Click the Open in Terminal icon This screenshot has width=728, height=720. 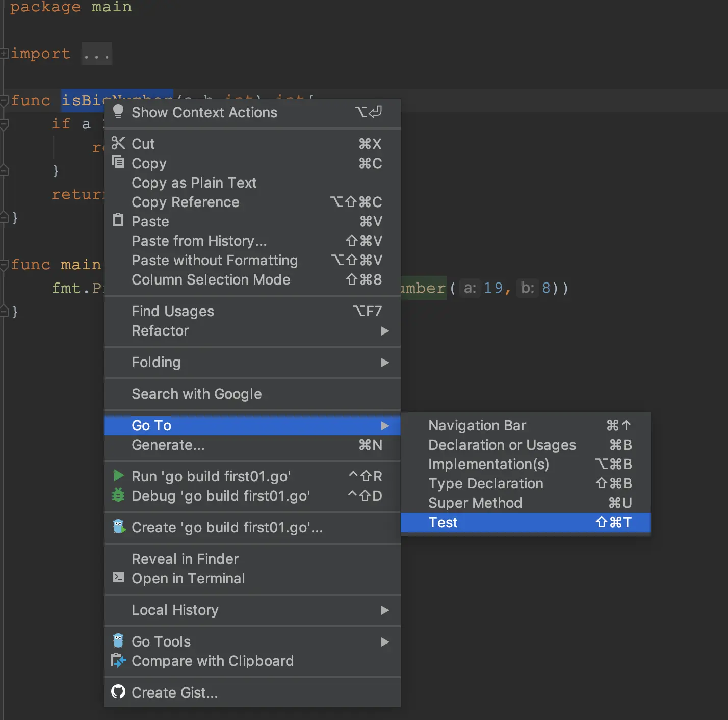118,578
